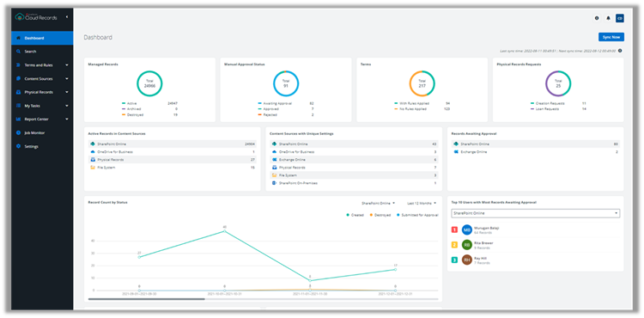
Task: Open the SharePoint Online combo box under Top 10 Users
Action: point(536,213)
